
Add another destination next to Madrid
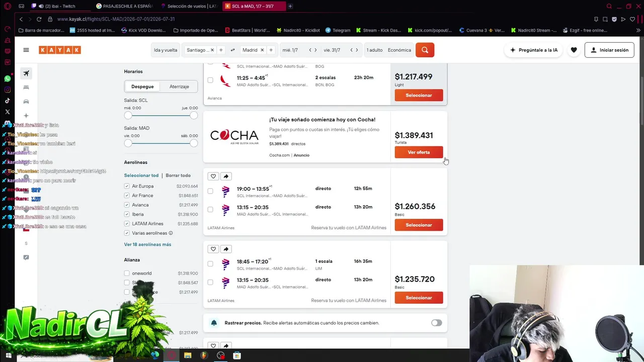click(x=271, y=50)
